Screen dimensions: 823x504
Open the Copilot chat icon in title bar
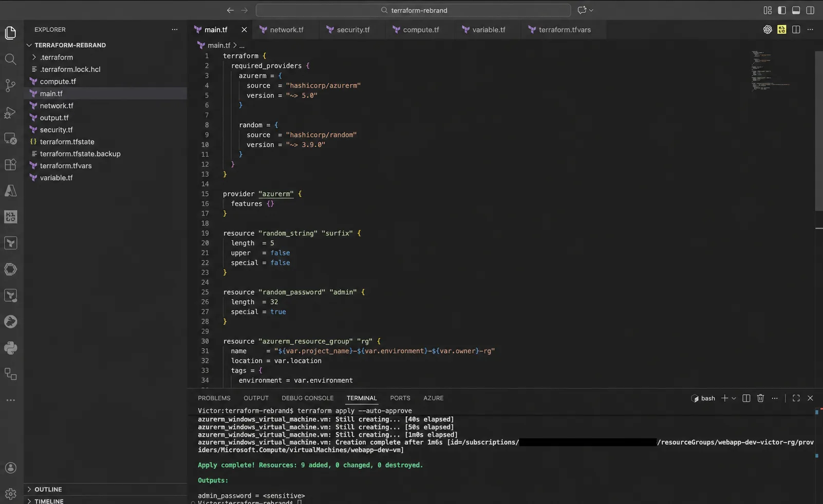(x=582, y=10)
